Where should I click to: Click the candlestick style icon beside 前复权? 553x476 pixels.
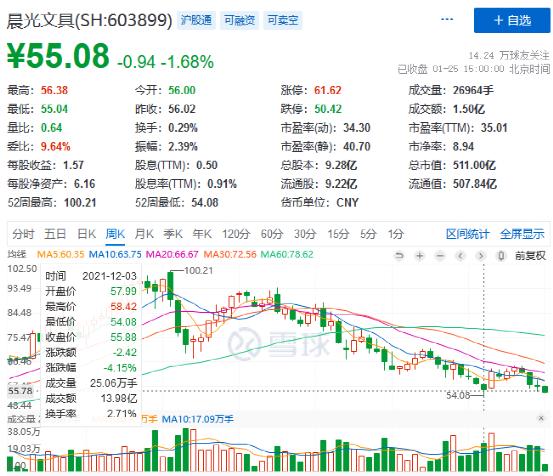point(501,255)
